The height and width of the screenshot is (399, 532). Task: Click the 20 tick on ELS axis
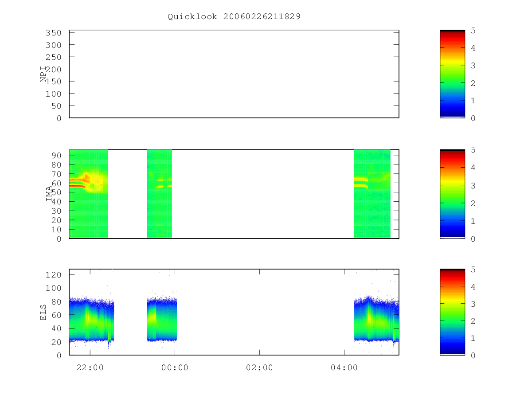pos(56,342)
